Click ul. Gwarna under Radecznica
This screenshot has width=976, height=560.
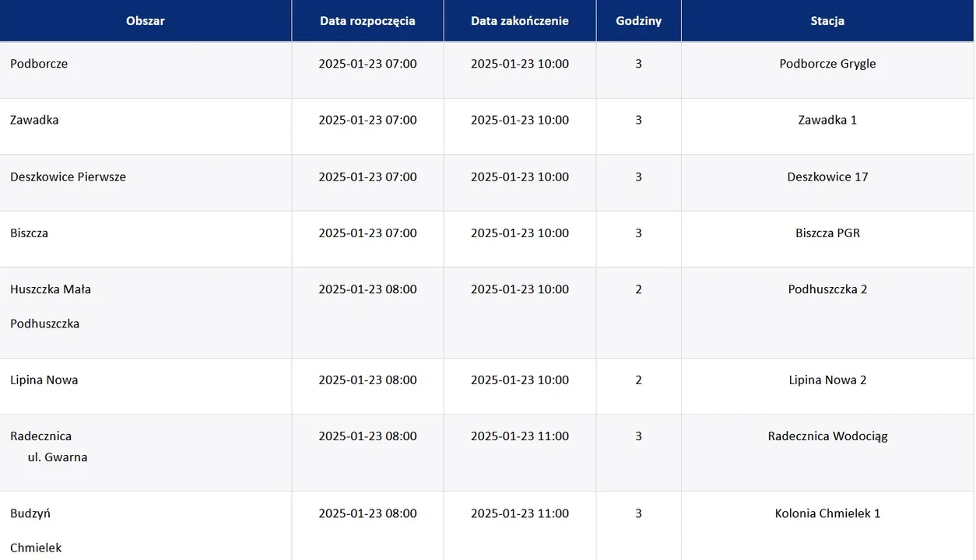(x=58, y=457)
